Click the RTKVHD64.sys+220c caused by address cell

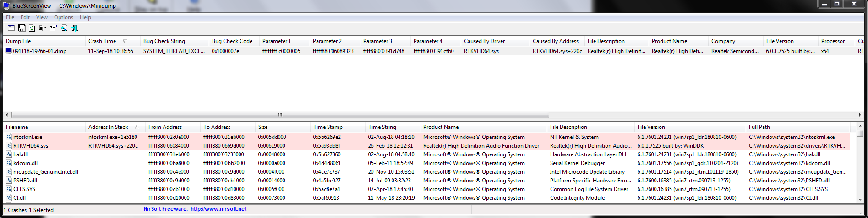(557, 51)
